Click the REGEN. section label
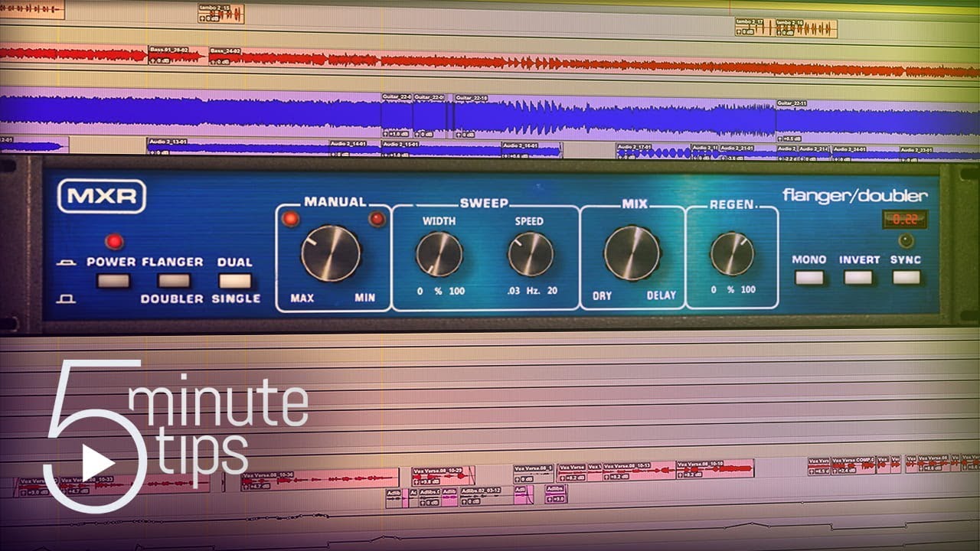Screen dimensions: 980x551 733,204
